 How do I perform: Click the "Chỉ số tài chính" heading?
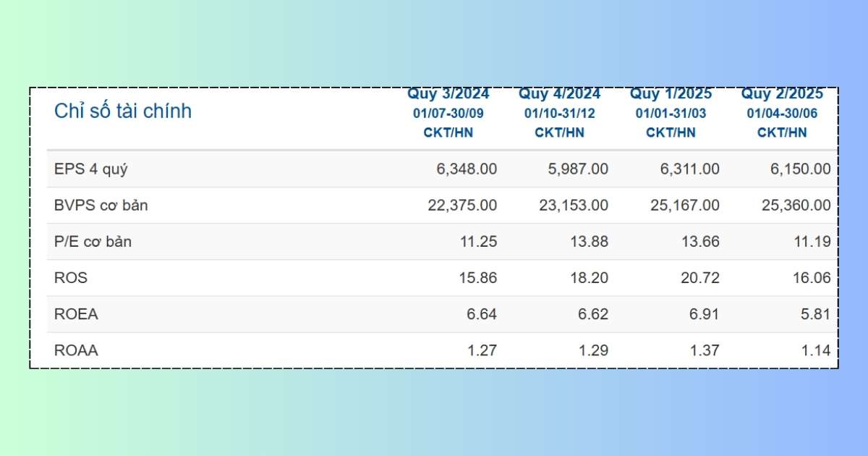tap(123, 111)
